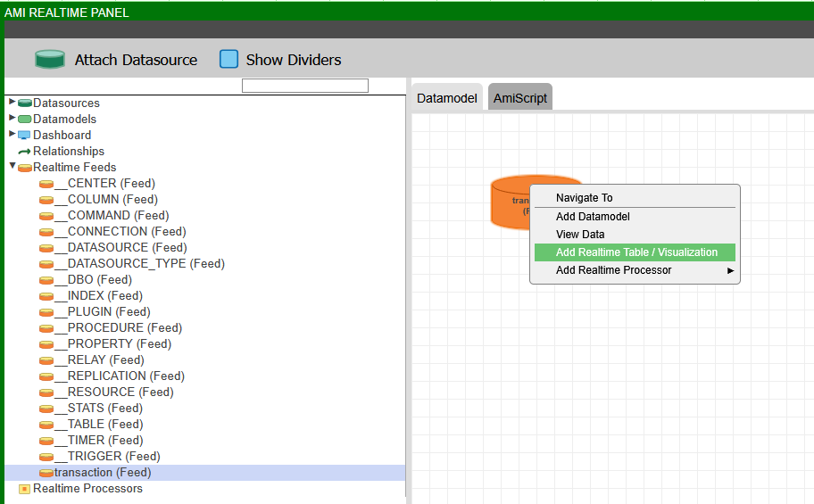Click the orange transaction feed node
The width and height of the screenshot is (814, 504).
[x=510, y=202]
